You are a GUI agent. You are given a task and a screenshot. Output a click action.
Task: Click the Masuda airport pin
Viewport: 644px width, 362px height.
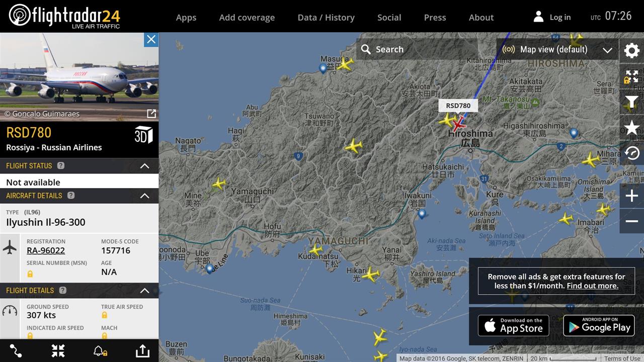point(323,68)
